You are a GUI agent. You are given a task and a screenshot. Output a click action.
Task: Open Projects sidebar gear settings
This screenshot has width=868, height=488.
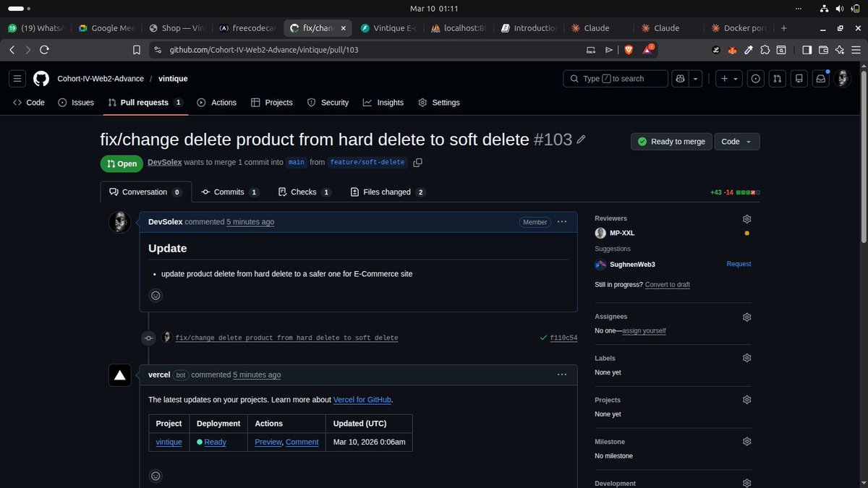(x=746, y=400)
